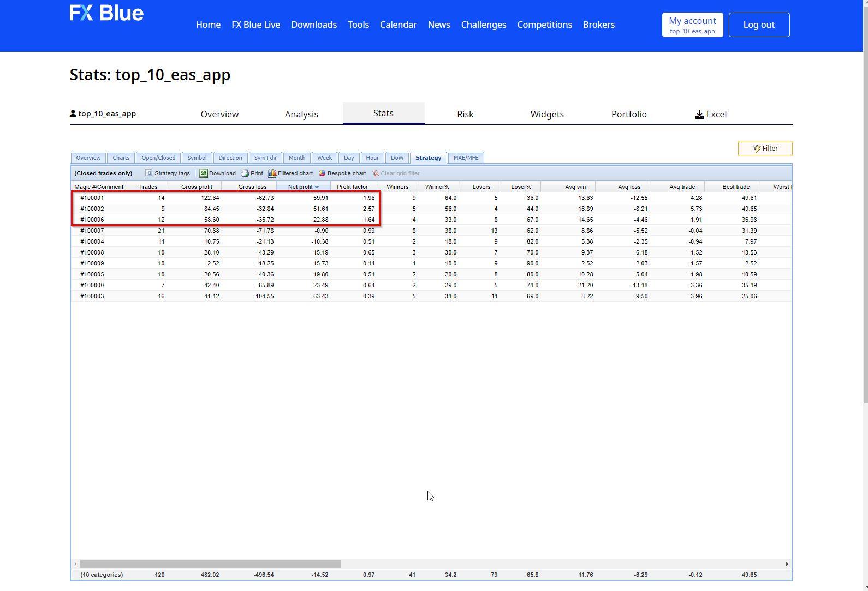
Task: Open Brokers in the top navigation
Action: pyautogui.click(x=598, y=25)
